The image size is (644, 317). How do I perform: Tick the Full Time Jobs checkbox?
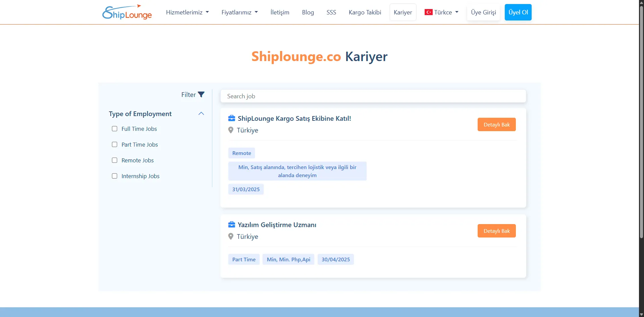[x=114, y=129]
